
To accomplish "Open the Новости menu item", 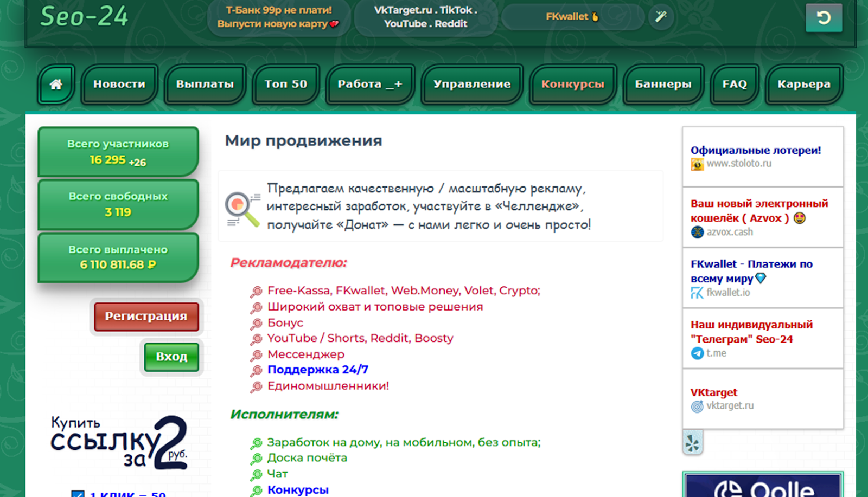I will (x=119, y=84).
